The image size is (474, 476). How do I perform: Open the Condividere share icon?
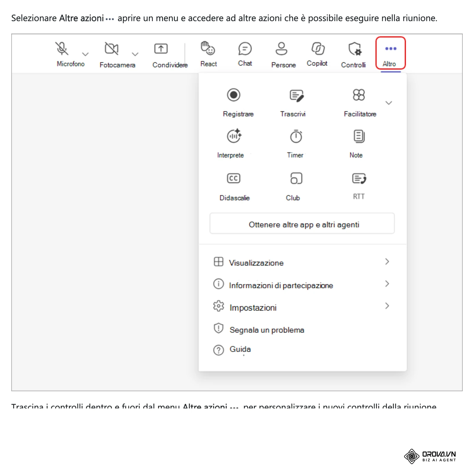(x=161, y=49)
